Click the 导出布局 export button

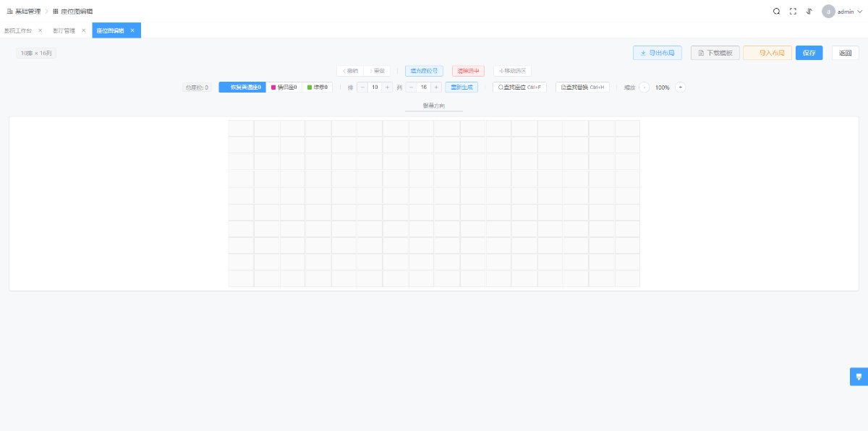658,53
